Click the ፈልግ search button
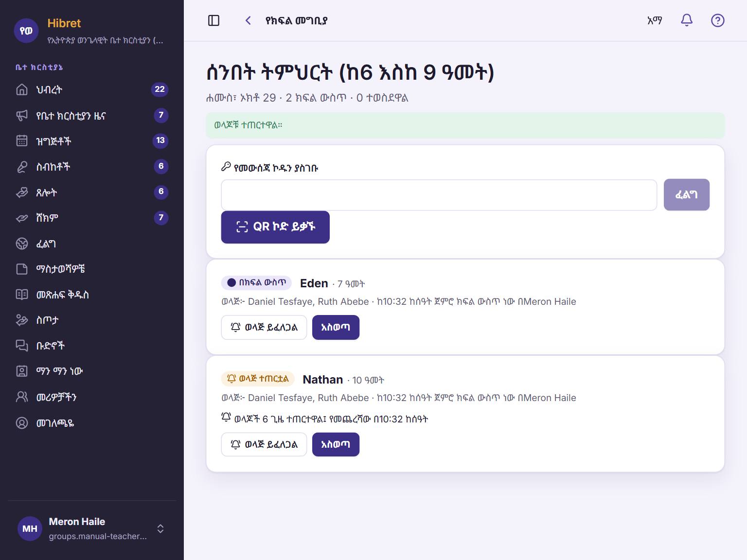 click(686, 195)
